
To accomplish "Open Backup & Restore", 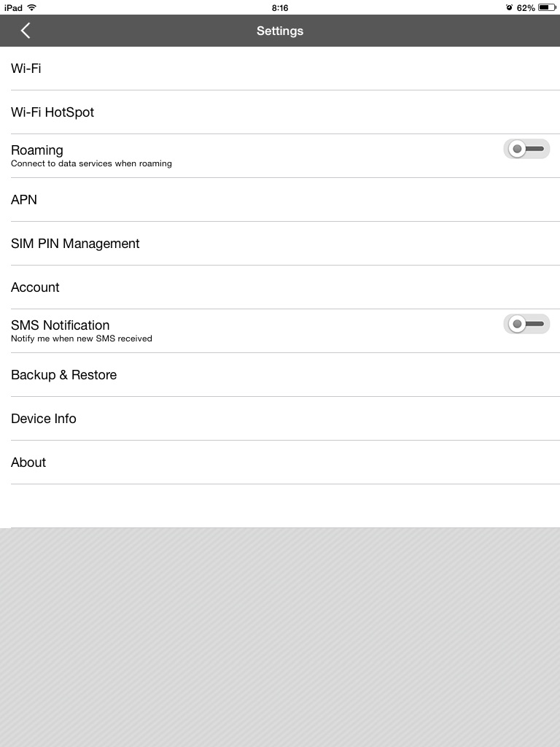I will coord(280,375).
